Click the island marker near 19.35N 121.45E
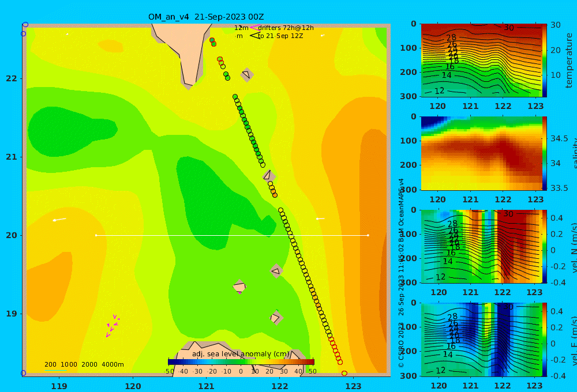 pyautogui.click(x=239, y=287)
